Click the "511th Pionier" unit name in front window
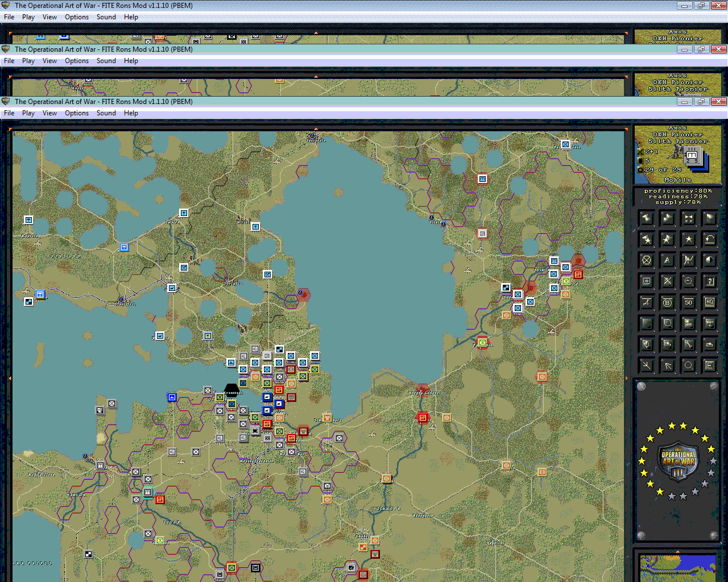The width and height of the screenshot is (728, 582). tap(677, 142)
